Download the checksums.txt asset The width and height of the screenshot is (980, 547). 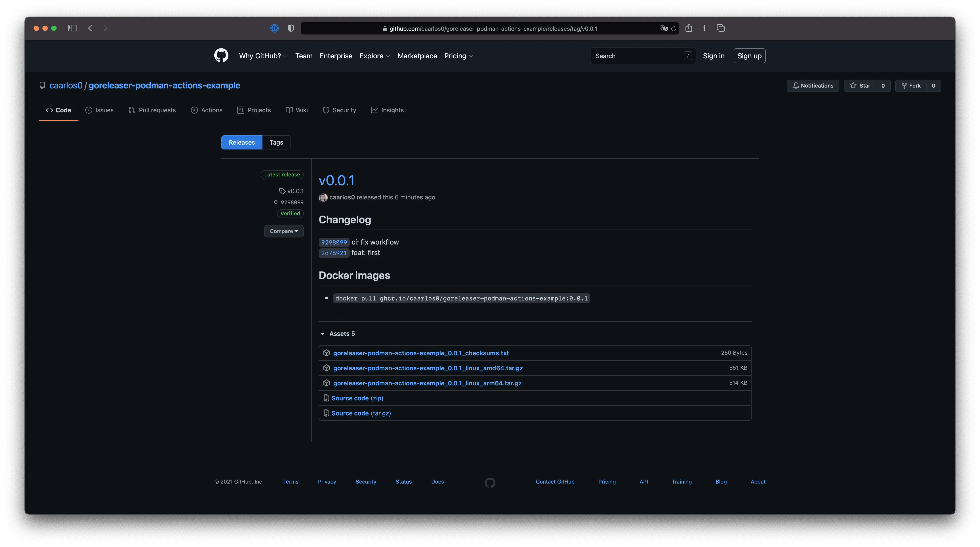[x=421, y=353]
